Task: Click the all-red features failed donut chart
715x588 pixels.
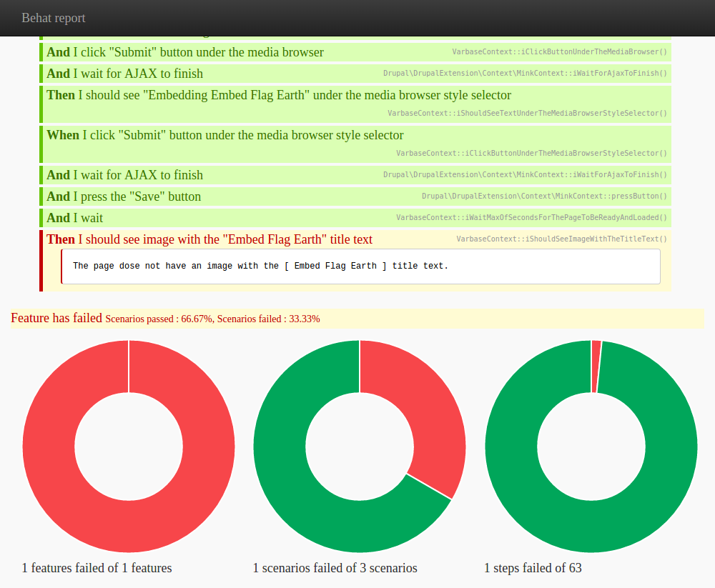Action: coord(129,447)
